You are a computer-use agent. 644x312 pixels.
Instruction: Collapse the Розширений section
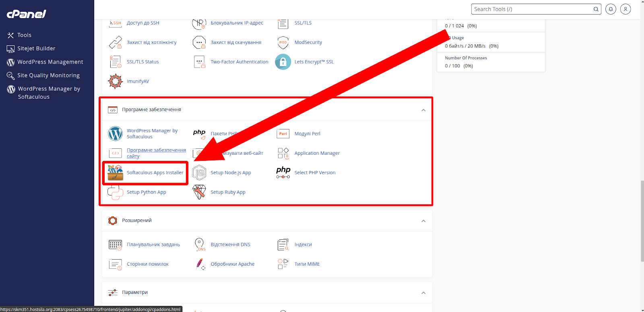click(x=423, y=221)
